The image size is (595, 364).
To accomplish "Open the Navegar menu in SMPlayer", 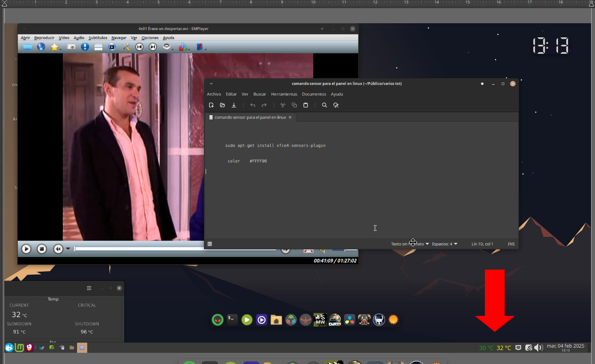I will (x=119, y=38).
